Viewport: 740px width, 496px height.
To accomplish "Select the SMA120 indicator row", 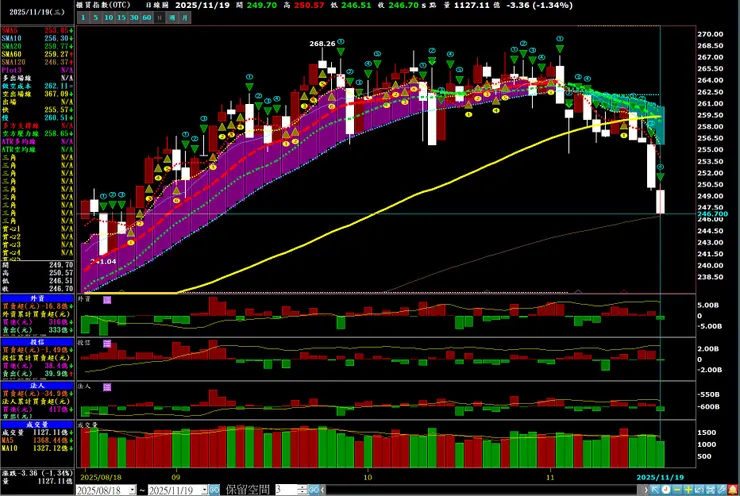I will (37, 62).
